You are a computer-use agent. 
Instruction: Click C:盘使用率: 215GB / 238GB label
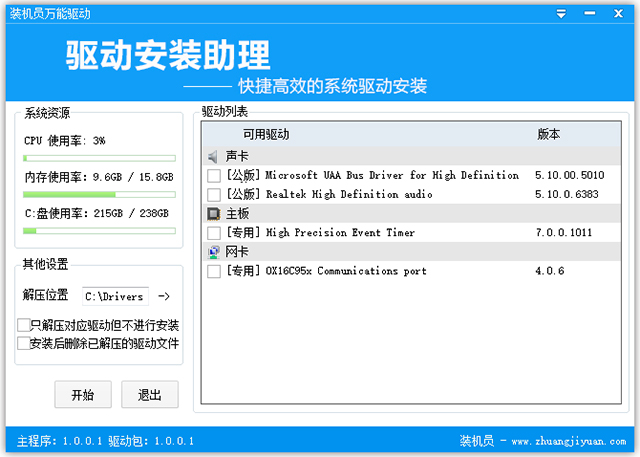coord(97,213)
